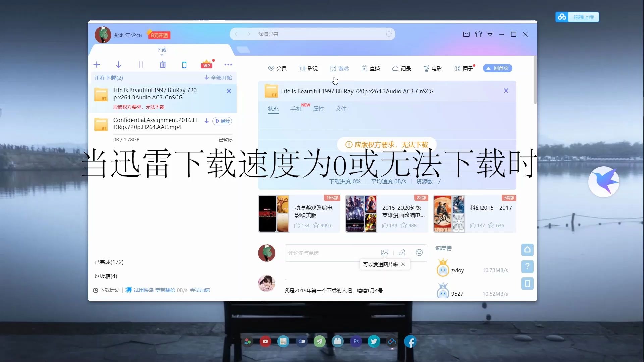
Task: Open the VIP crown icon
Action: point(207,64)
